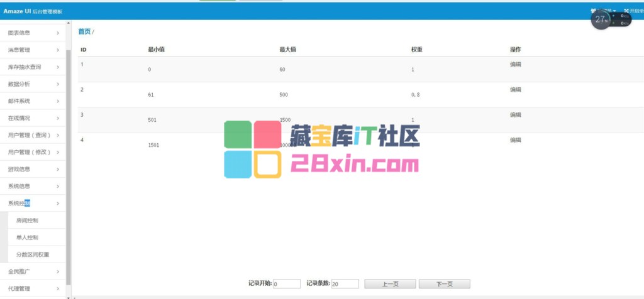This screenshot has height=299, width=644.
Task: Click the fullscreen toggle icon in the header
Action: [626, 11]
